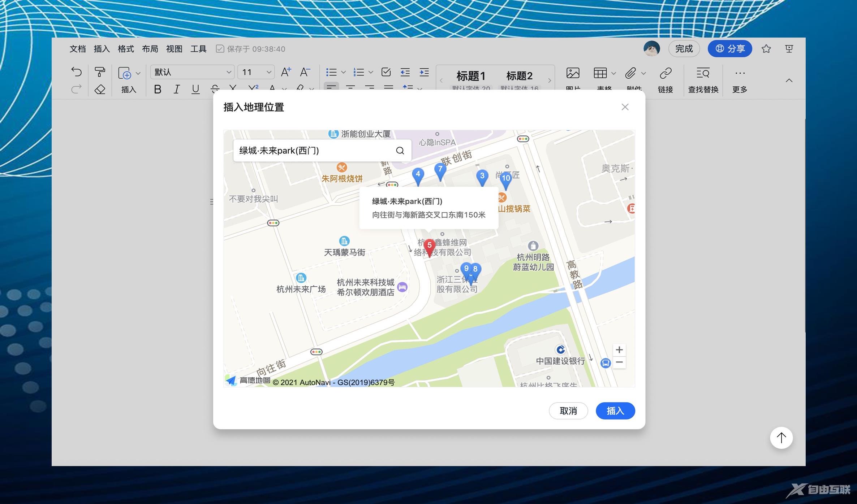Open the font size dropdown
The height and width of the screenshot is (504, 857).
256,72
